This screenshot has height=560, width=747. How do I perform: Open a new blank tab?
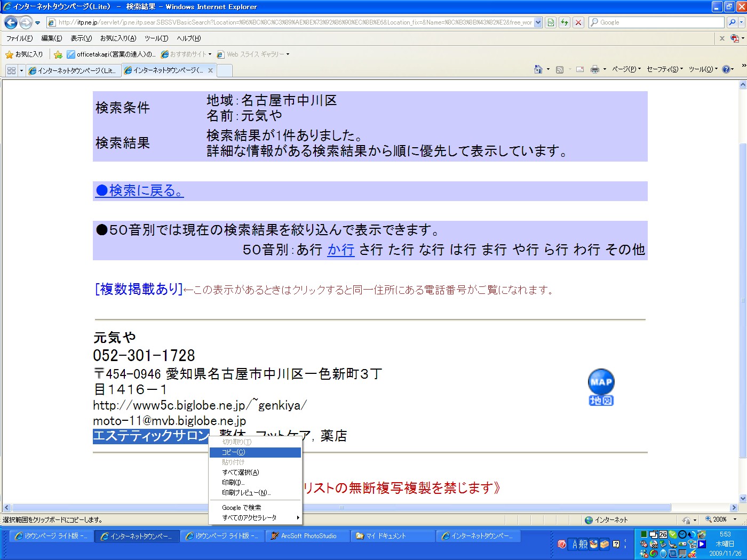(x=225, y=70)
